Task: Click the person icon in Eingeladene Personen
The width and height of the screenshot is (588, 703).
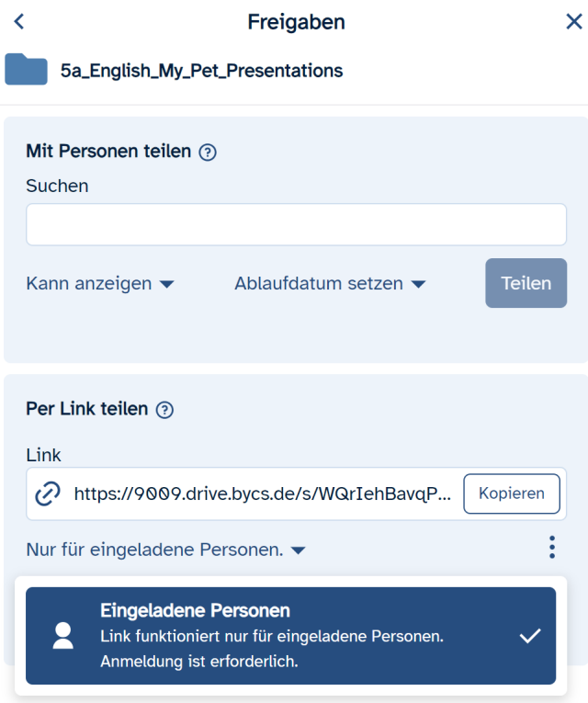Action: pos(63,636)
